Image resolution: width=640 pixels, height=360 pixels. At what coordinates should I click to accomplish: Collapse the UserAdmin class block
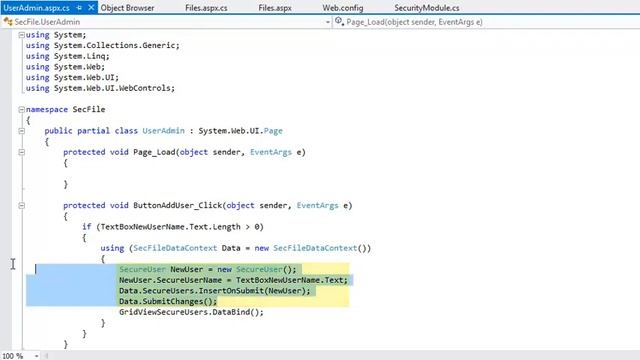[x=22, y=131]
